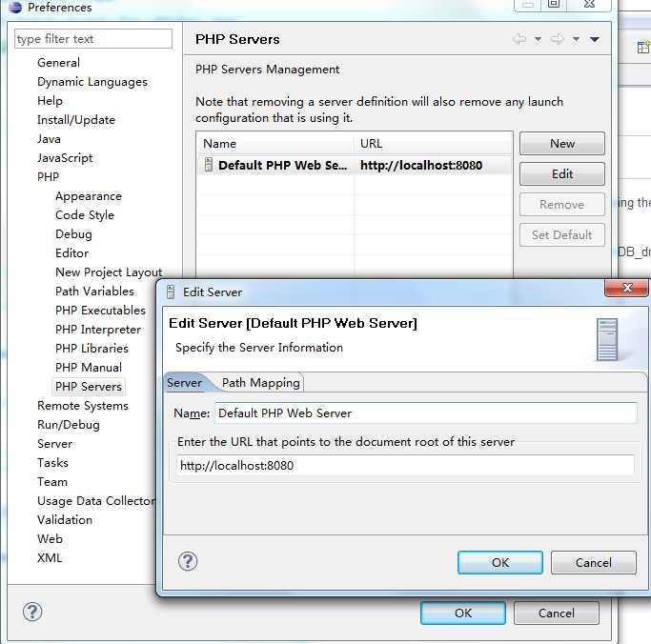Select Web preferences item
651x644 pixels.
point(50,539)
